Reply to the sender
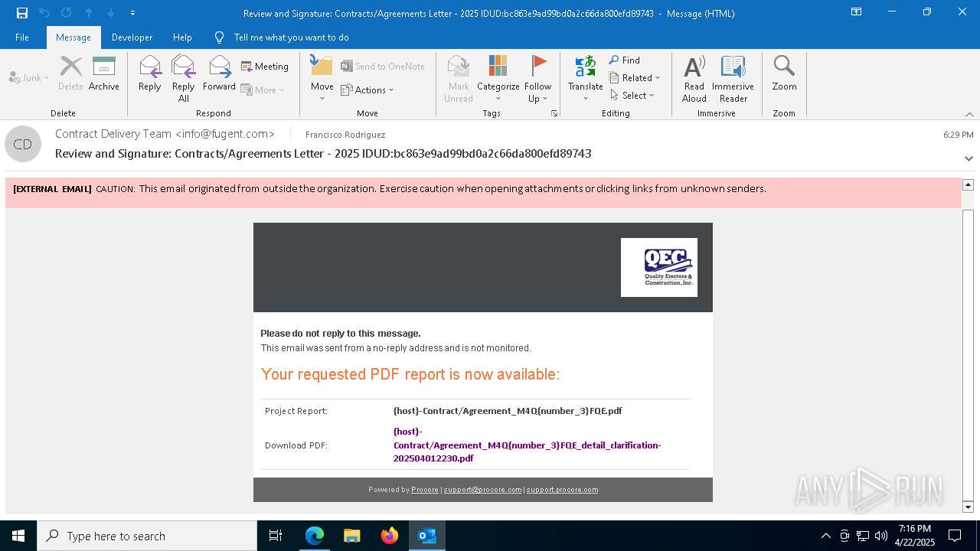 [x=150, y=74]
